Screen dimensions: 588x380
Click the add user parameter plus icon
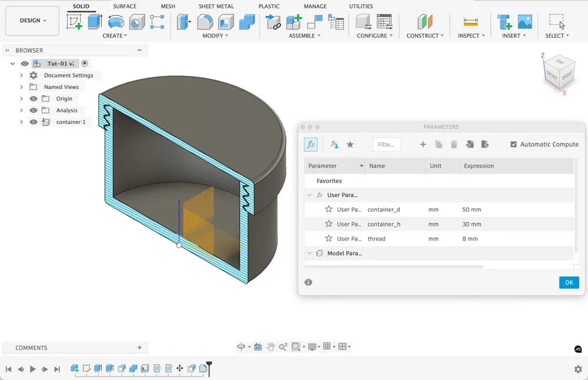423,144
